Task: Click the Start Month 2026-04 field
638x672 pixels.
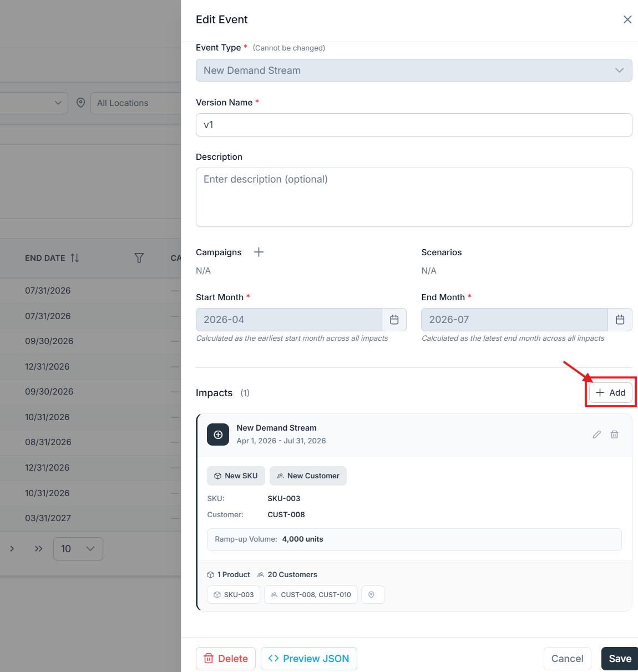Action: (x=289, y=320)
